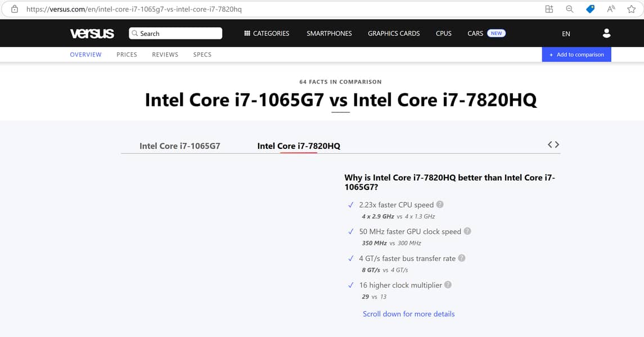Click Add to comparison button
Viewport: 644px width, 337px height.
tap(577, 54)
